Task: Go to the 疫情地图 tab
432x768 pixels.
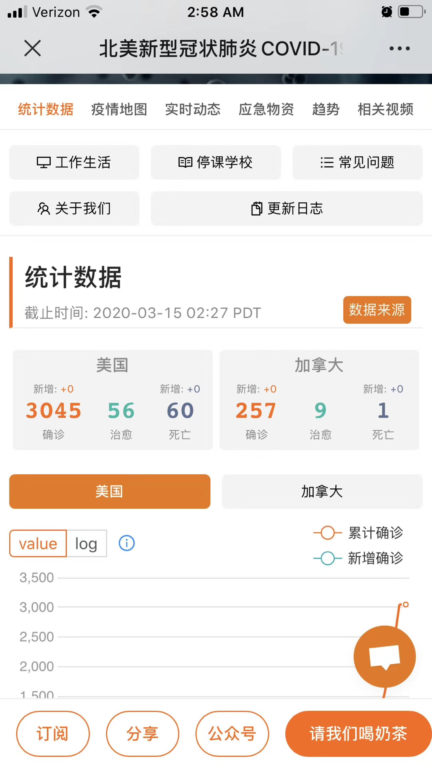Action: coord(119,109)
